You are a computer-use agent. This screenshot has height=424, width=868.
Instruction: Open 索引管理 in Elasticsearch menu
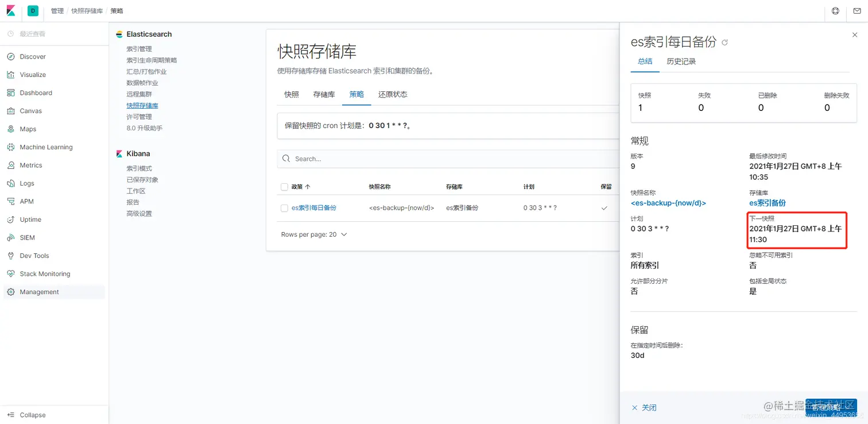coord(139,49)
